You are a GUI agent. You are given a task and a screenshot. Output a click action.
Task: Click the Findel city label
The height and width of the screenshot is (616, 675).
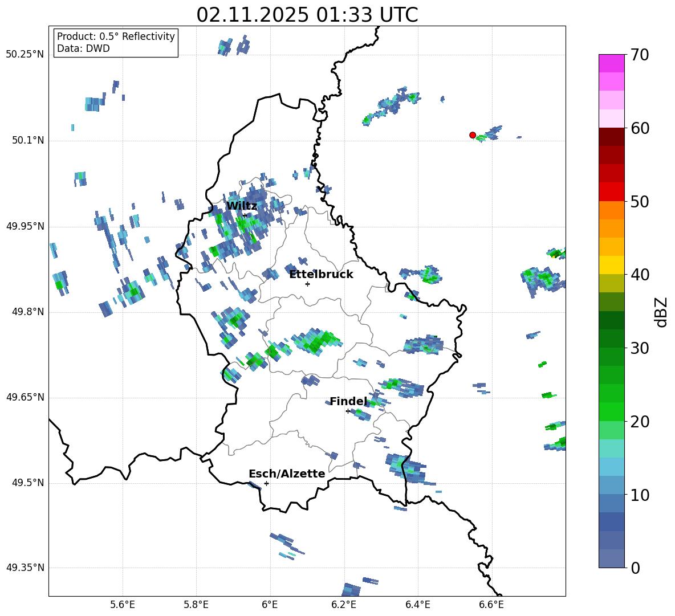click(x=348, y=402)
